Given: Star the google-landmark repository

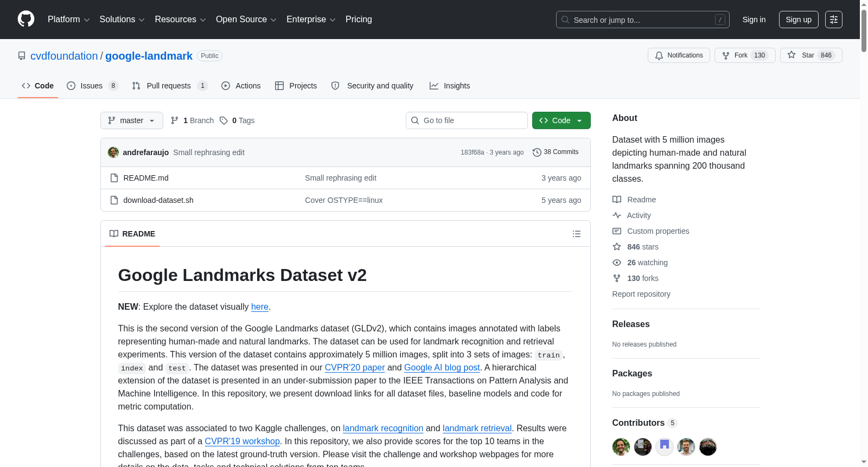Looking at the screenshot, I should (x=811, y=55).
